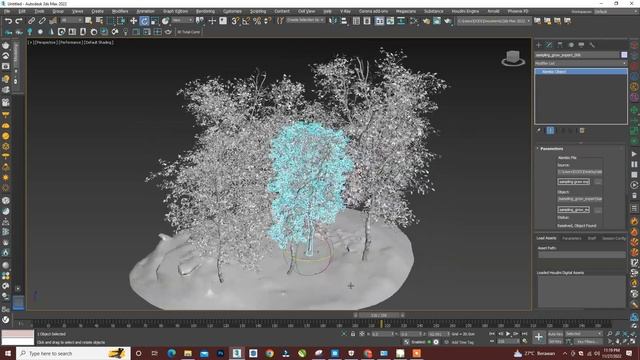Image resolution: width=640 pixels, height=360 pixels.
Task: Click the object color swatch
Action: pos(624,55)
